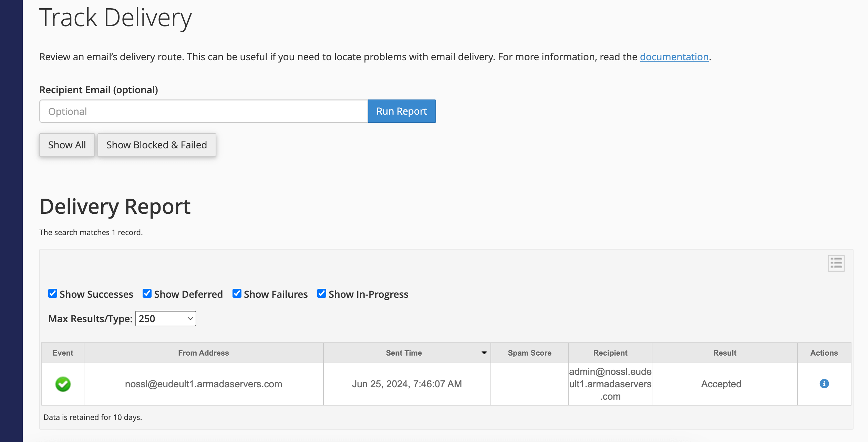
Task: Focus the Recipient Email input field
Action: [204, 111]
